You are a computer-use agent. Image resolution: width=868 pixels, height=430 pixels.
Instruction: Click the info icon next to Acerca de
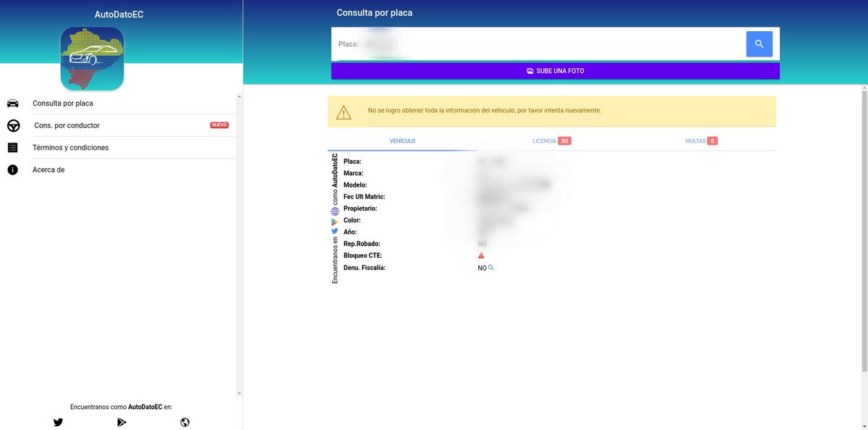tap(13, 169)
